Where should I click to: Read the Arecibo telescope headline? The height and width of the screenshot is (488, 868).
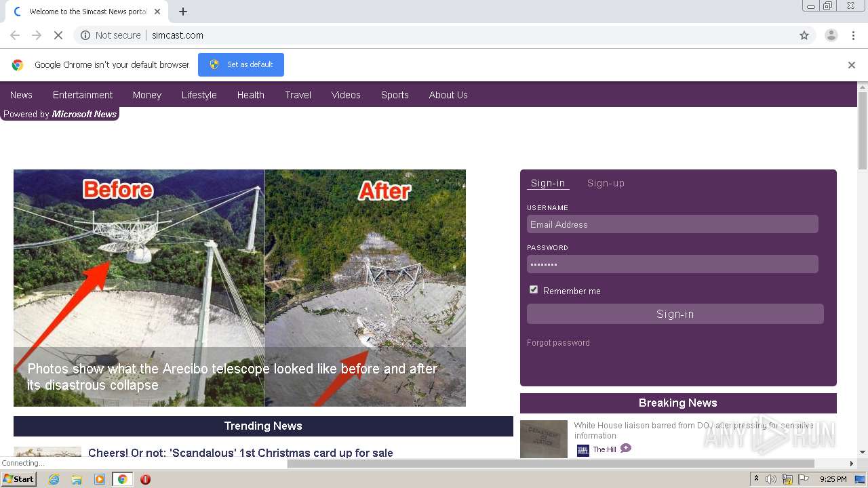pos(232,377)
